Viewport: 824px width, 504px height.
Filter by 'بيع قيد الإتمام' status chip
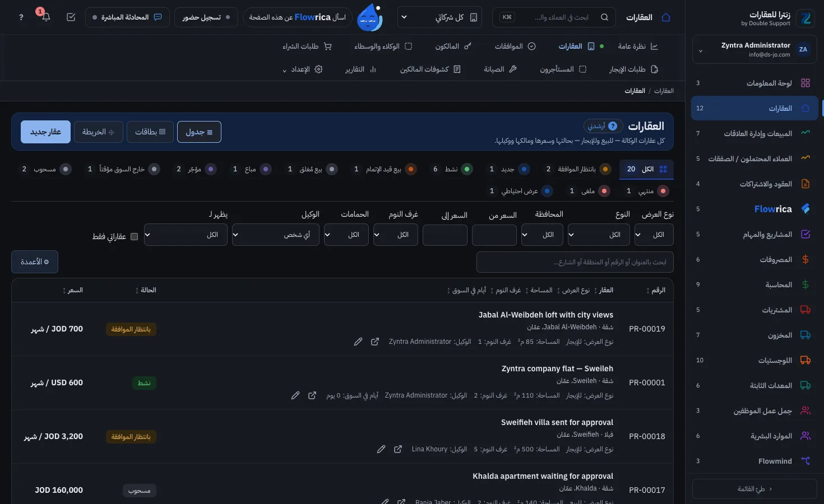click(384, 169)
